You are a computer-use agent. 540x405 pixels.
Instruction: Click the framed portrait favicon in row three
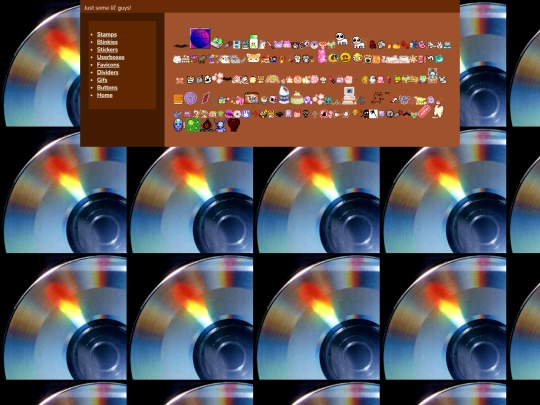pyautogui.click(x=433, y=75)
